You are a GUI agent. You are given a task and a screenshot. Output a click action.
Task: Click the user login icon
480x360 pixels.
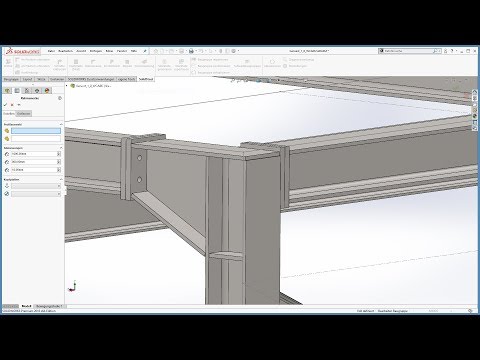(x=446, y=51)
